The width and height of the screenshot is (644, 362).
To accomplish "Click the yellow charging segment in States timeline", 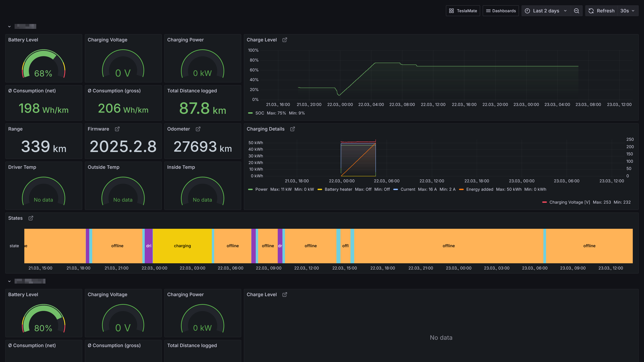I will tap(182, 246).
